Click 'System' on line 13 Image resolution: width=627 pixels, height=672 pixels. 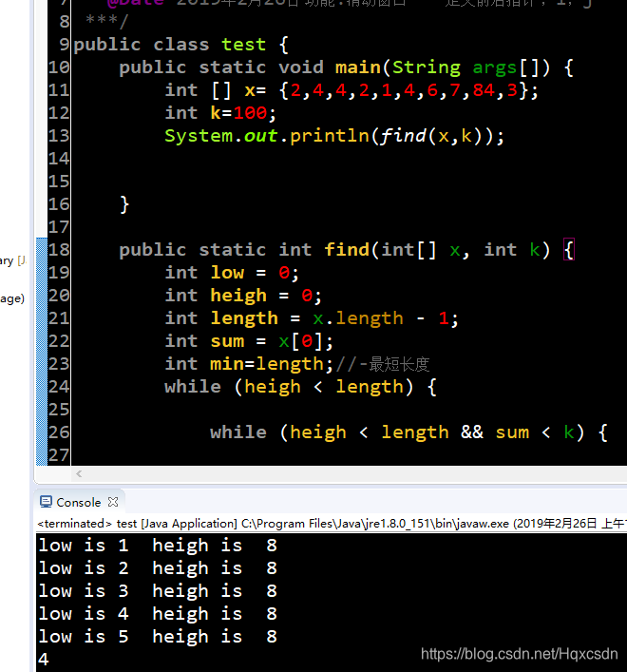(x=199, y=136)
